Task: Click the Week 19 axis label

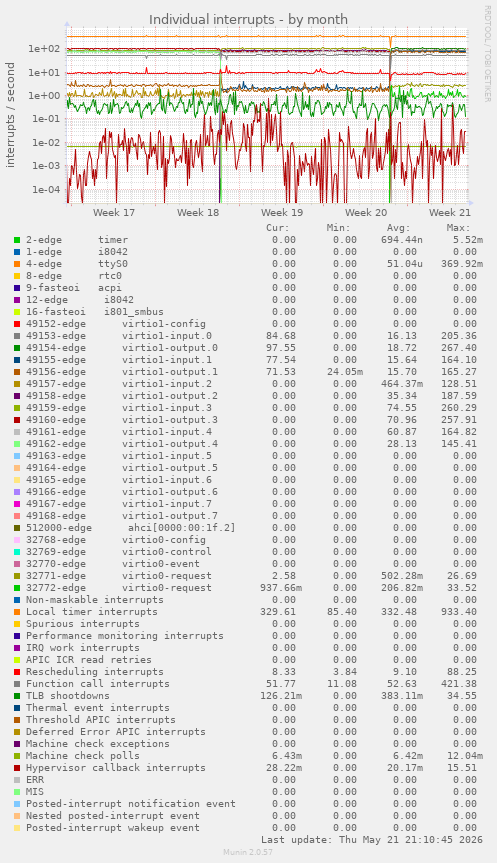Action: tap(282, 212)
